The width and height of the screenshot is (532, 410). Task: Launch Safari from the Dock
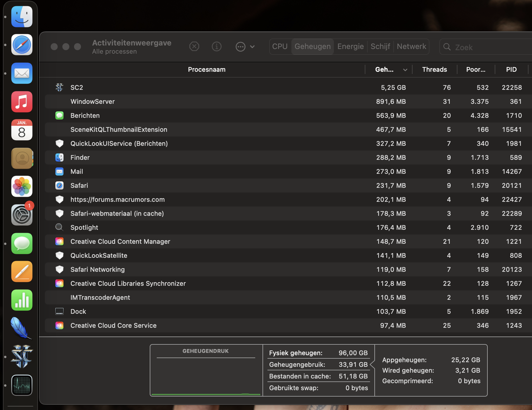click(22, 45)
